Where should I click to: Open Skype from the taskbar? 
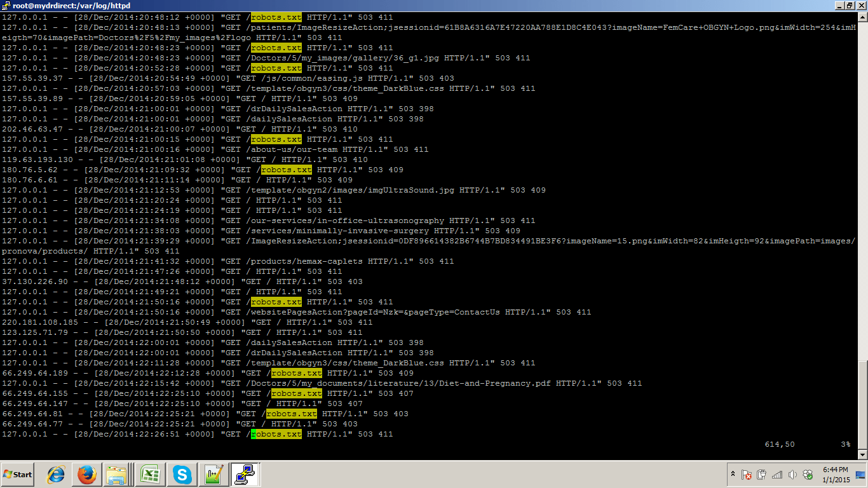[182, 474]
